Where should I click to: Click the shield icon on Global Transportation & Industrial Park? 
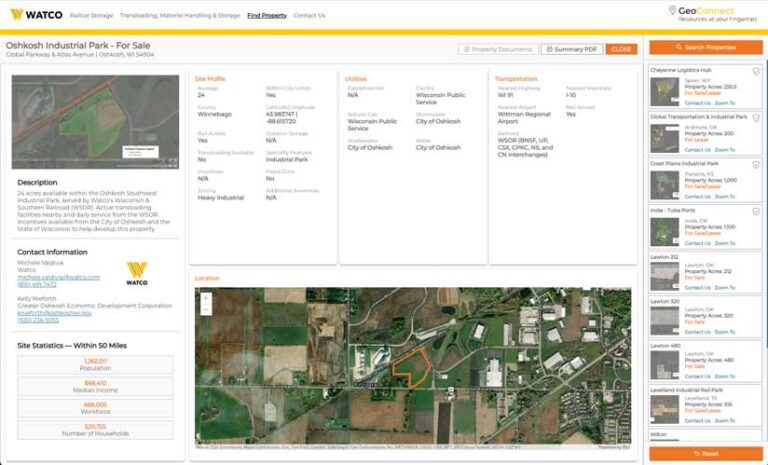(756, 118)
